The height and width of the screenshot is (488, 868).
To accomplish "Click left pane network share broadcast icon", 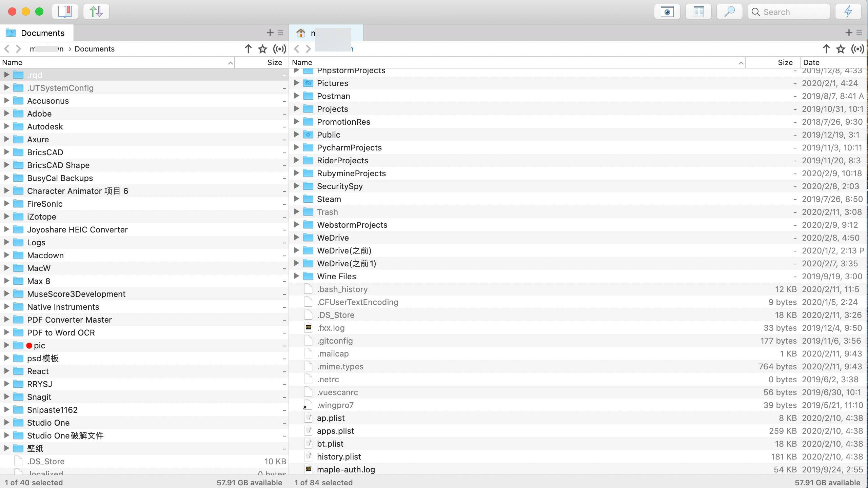I will pos(280,49).
